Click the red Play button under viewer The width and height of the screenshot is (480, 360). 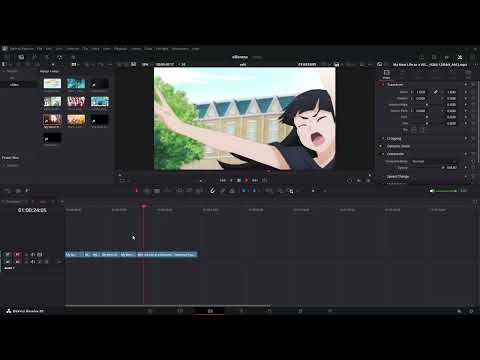(x=247, y=180)
